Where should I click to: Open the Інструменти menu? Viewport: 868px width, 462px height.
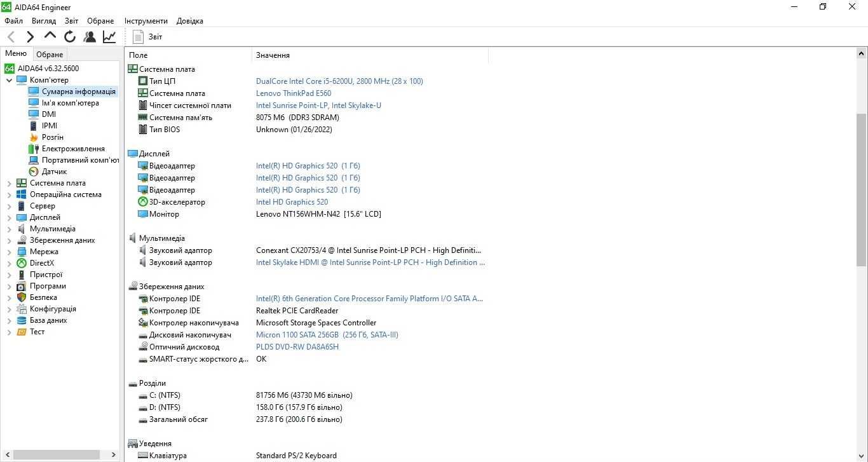[146, 21]
